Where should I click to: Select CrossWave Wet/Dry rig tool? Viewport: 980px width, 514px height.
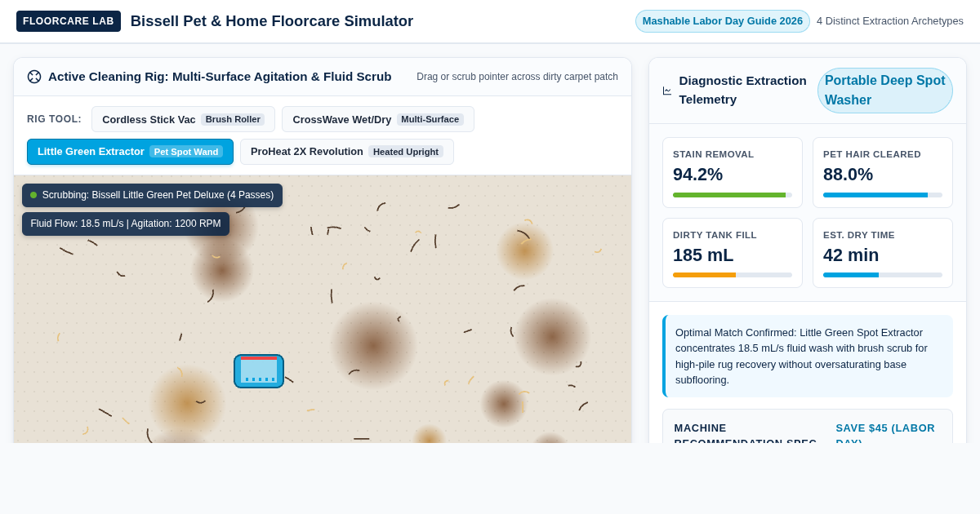click(378, 119)
